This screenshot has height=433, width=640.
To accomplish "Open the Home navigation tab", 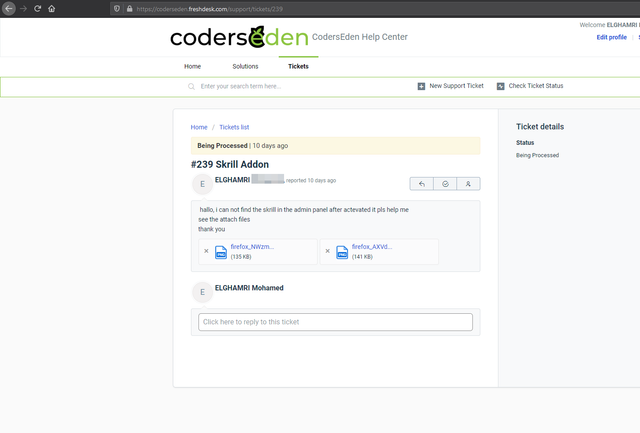I will point(192,67).
